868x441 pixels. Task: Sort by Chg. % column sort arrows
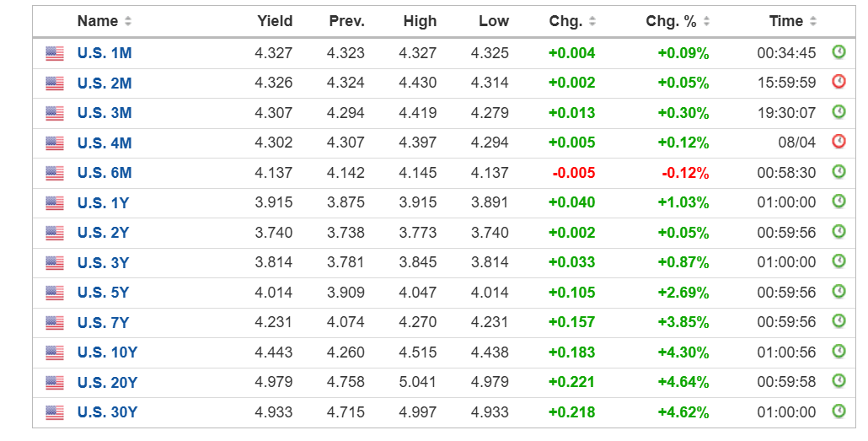(706, 21)
